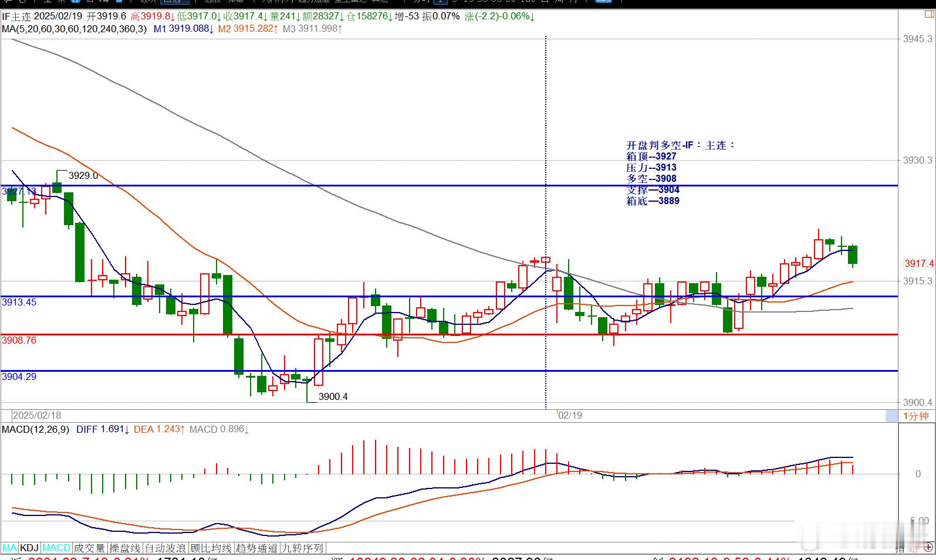Image resolution: width=936 pixels, height=560 pixels.
Task: Click the DIFF 1.691 value
Action: point(103,429)
